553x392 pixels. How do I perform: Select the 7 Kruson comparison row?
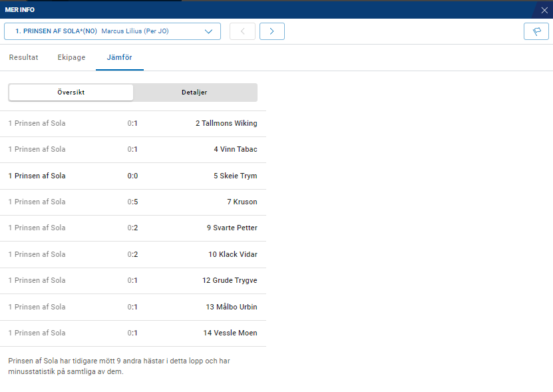(133, 202)
